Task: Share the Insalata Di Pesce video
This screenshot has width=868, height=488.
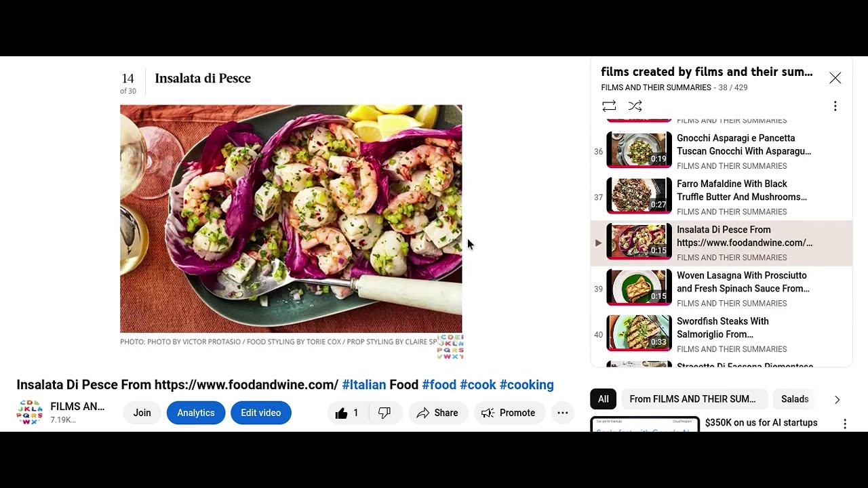Action: (x=437, y=413)
